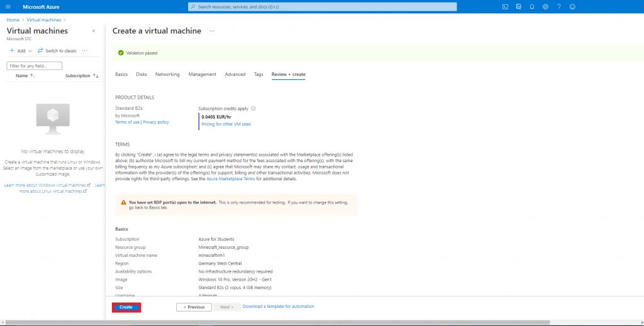The height and width of the screenshot is (326, 644).
Task: Go to Virtual machines breadcrumb
Action: (44, 19)
